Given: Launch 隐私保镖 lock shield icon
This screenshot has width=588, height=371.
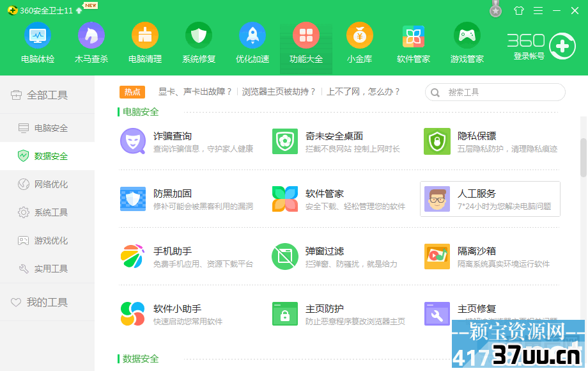Looking at the screenshot, I should tap(437, 141).
